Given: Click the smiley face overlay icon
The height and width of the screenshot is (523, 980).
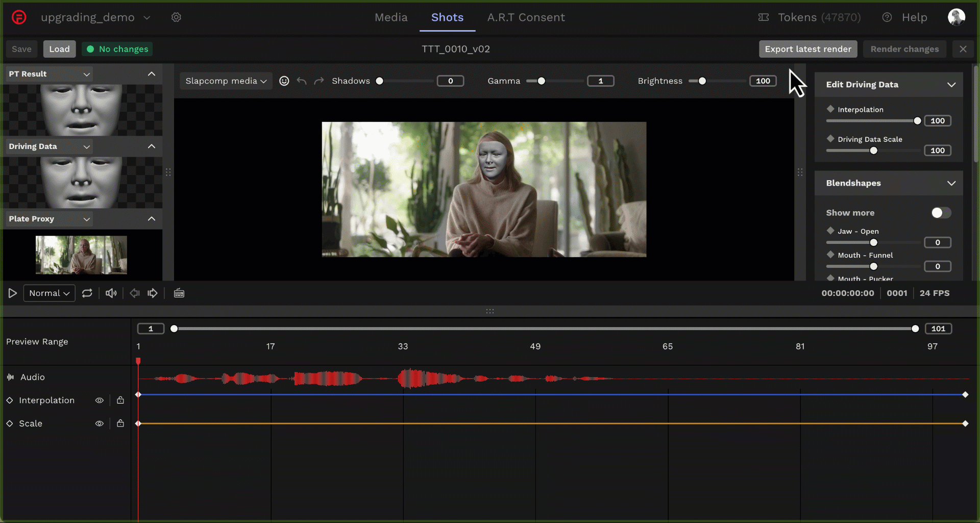Looking at the screenshot, I should coord(284,81).
